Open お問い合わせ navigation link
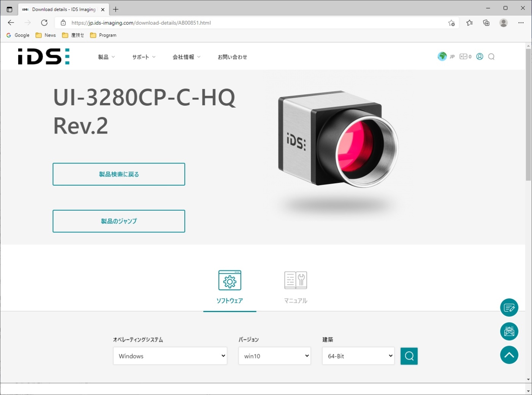The width and height of the screenshot is (532, 395). (232, 57)
